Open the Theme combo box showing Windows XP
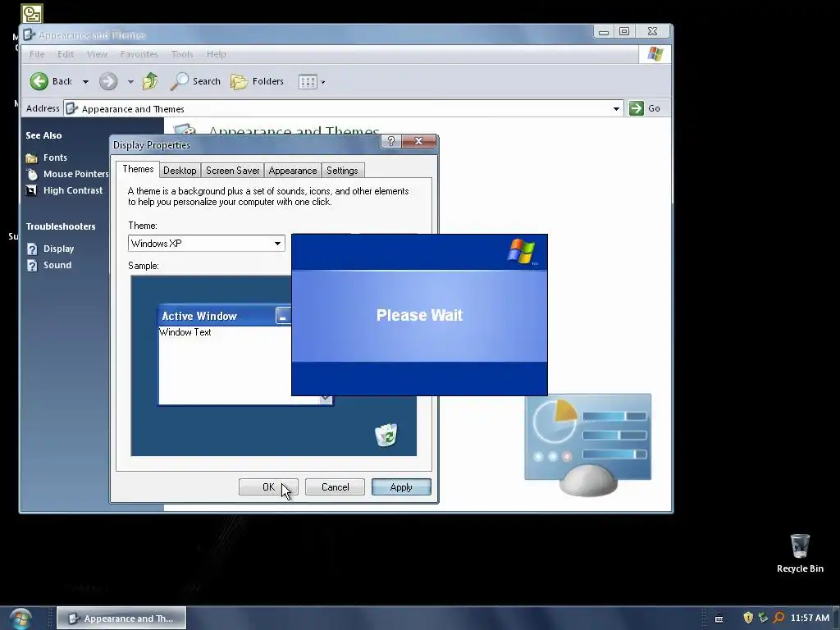 pos(206,243)
